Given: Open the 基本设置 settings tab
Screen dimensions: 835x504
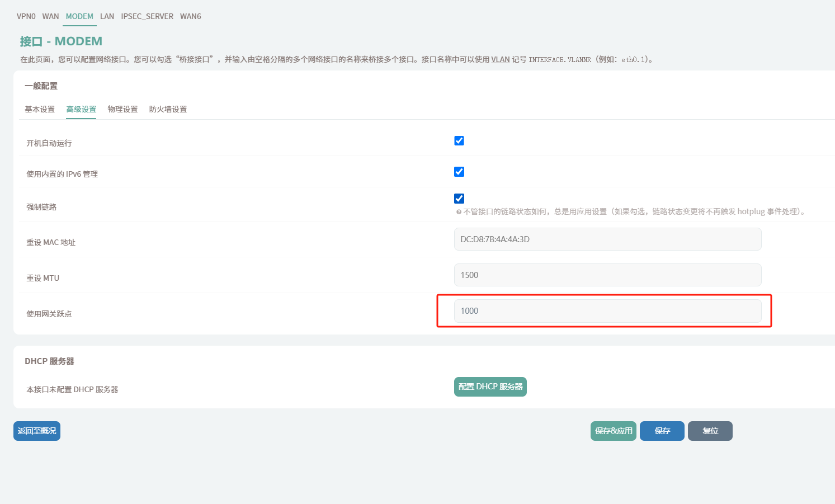Looking at the screenshot, I should 40,109.
